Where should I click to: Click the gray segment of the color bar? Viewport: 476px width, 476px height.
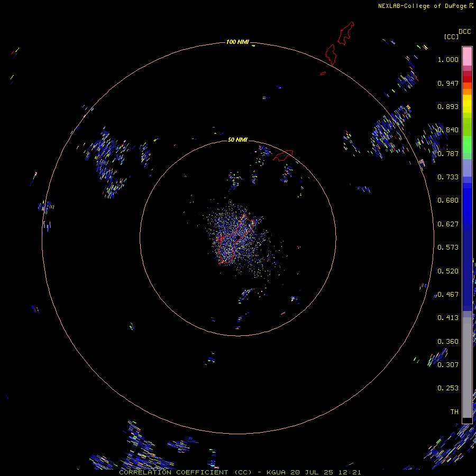point(467,368)
